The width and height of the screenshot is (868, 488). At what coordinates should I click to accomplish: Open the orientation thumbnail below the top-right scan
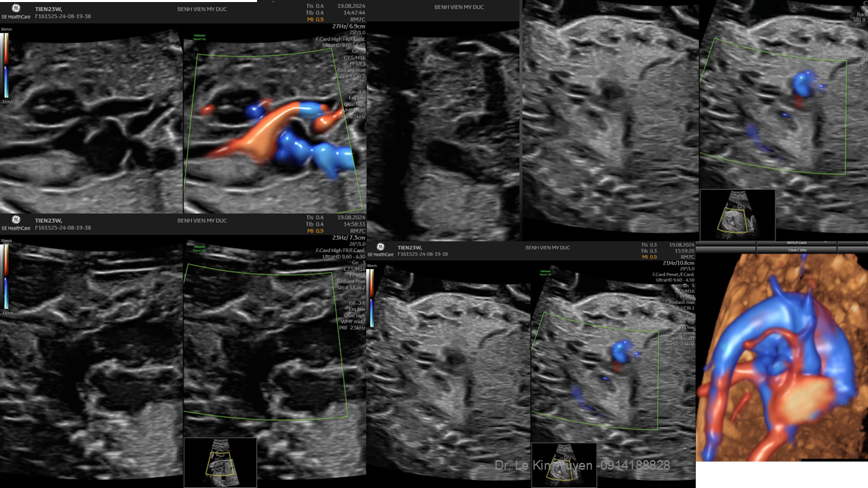737,214
